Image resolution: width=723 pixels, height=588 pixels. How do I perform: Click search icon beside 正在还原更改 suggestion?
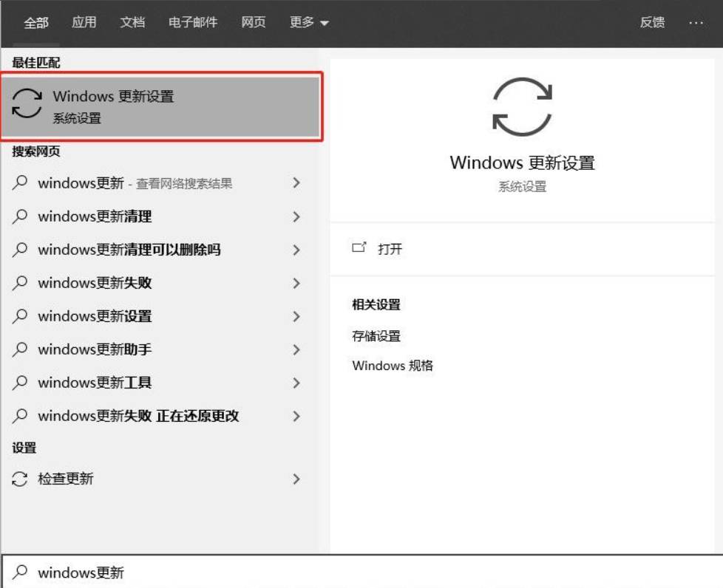[x=20, y=415]
